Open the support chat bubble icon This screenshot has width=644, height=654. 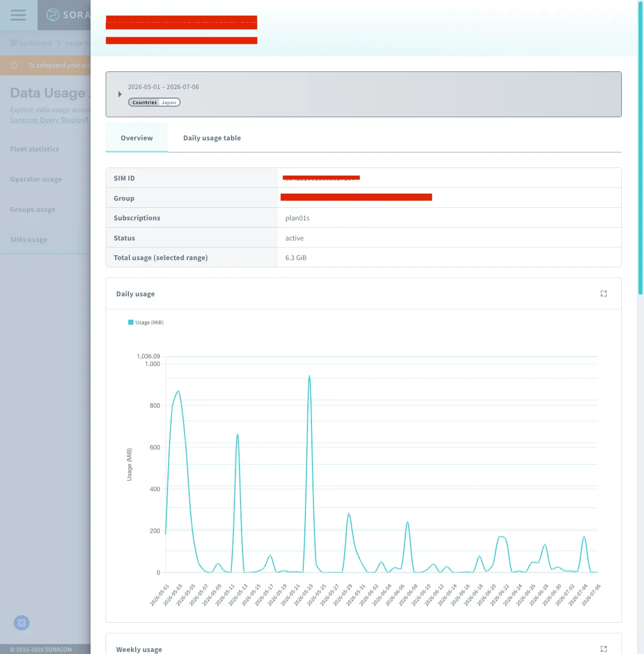point(22,623)
